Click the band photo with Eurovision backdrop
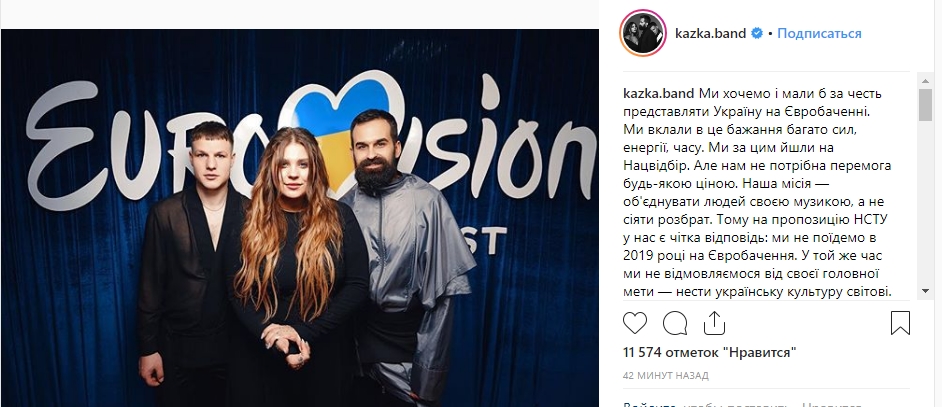 pyautogui.click(x=300, y=218)
